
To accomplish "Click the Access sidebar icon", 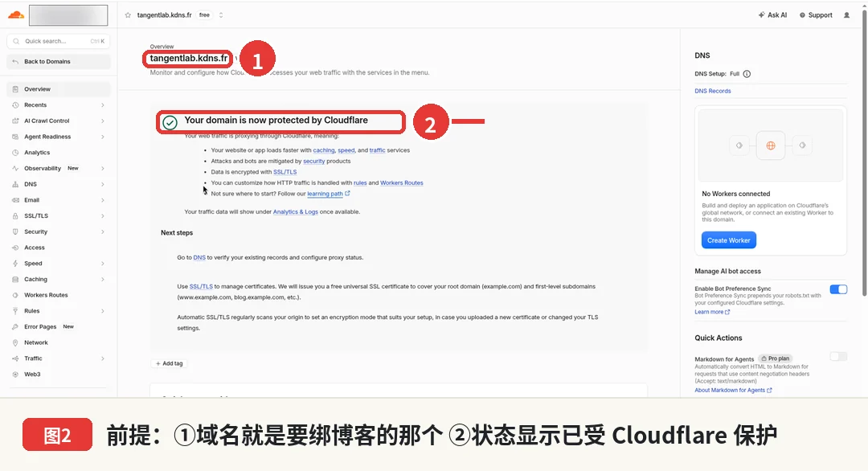I will click(15, 248).
